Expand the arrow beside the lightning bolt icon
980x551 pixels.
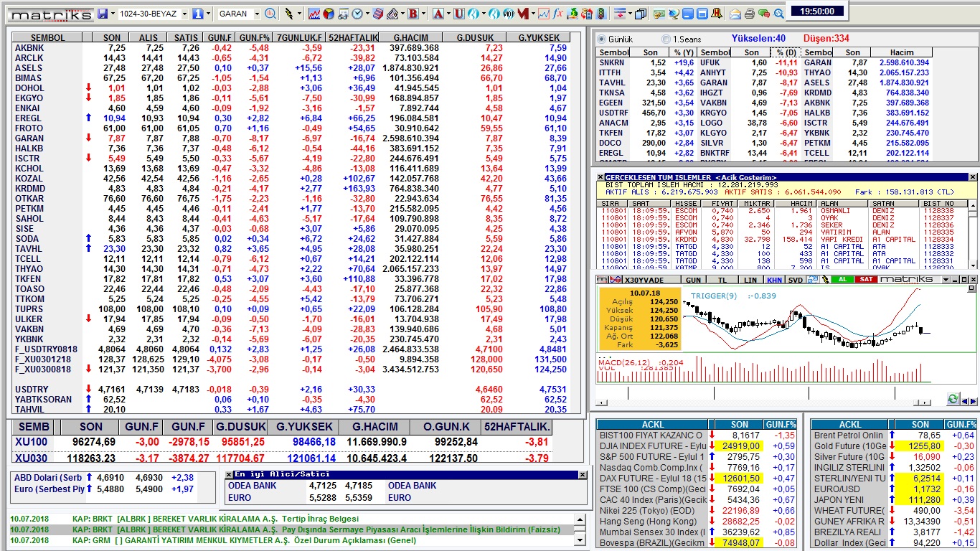[299, 14]
